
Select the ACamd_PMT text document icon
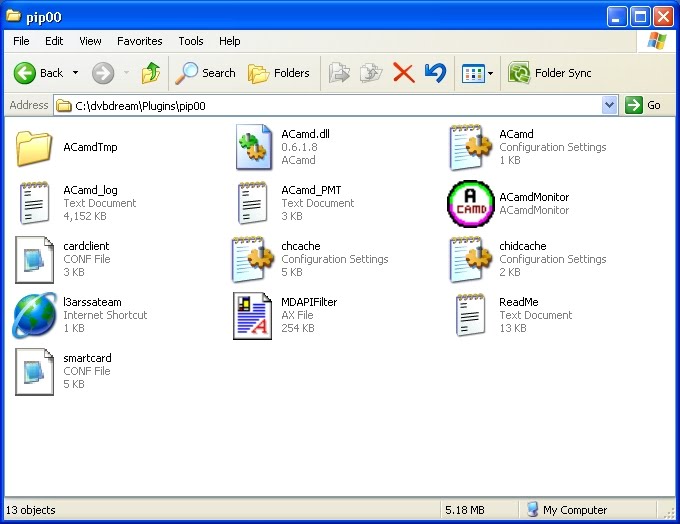pyautogui.click(x=252, y=203)
